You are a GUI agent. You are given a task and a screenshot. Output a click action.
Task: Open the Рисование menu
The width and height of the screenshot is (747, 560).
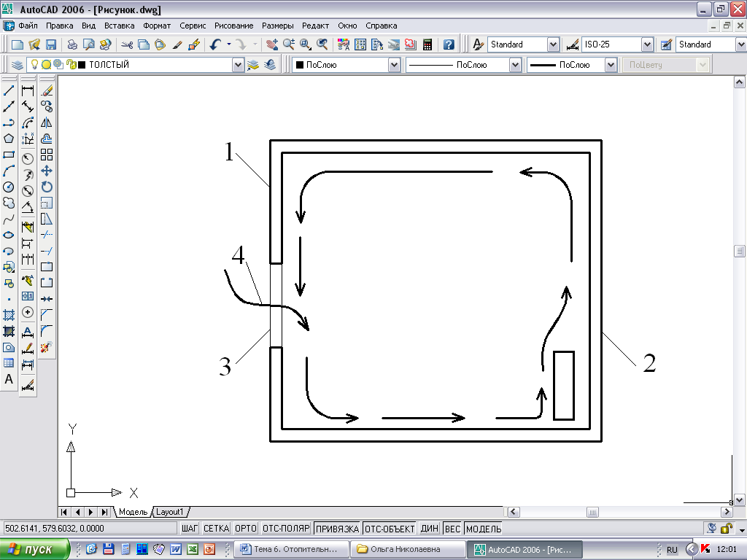[x=233, y=26]
